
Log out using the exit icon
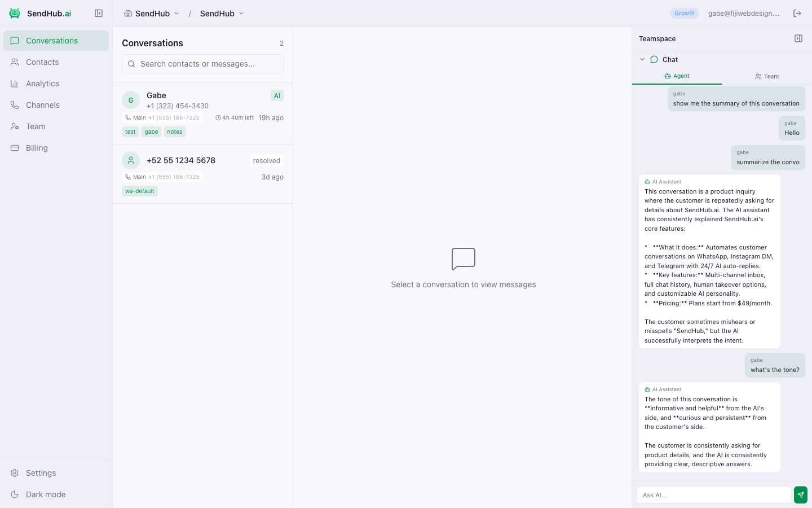point(797,13)
